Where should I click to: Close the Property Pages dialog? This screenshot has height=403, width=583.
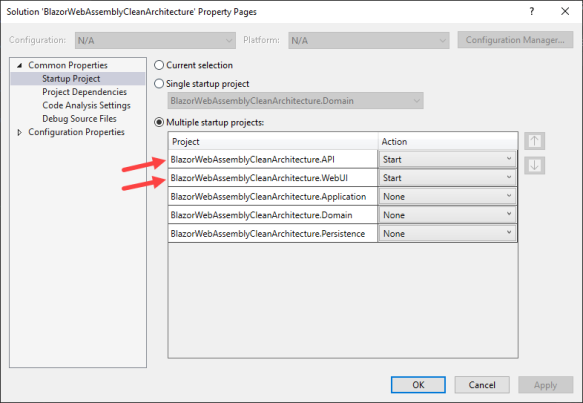(565, 12)
